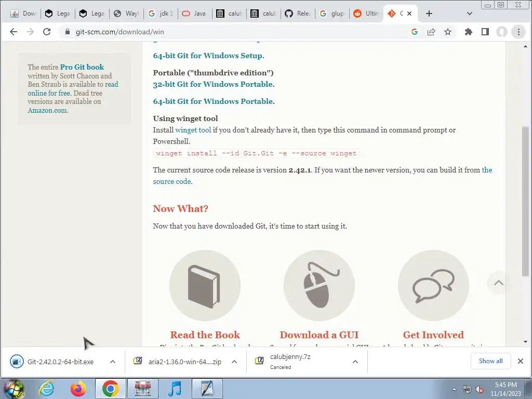The height and width of the screenshot is (399, 532).
Task: Open the Pro Git book link
Action: [82, 67]
